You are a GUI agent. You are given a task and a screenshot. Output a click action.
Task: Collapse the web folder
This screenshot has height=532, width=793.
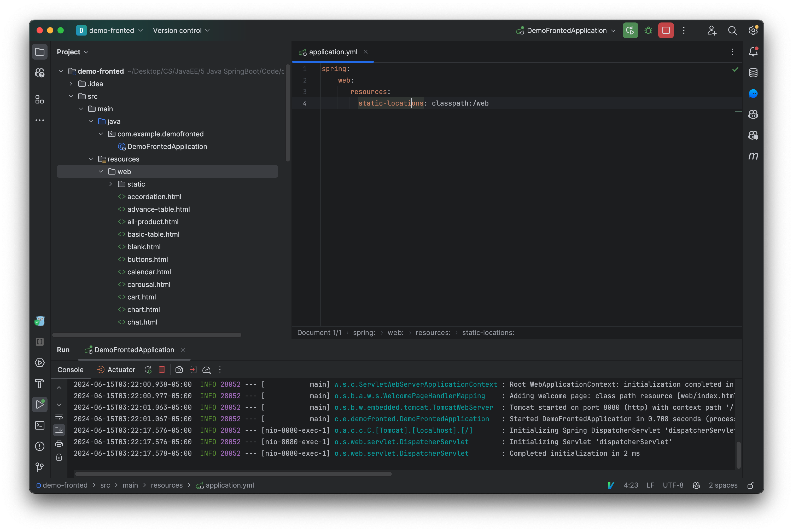click(101, 171)
